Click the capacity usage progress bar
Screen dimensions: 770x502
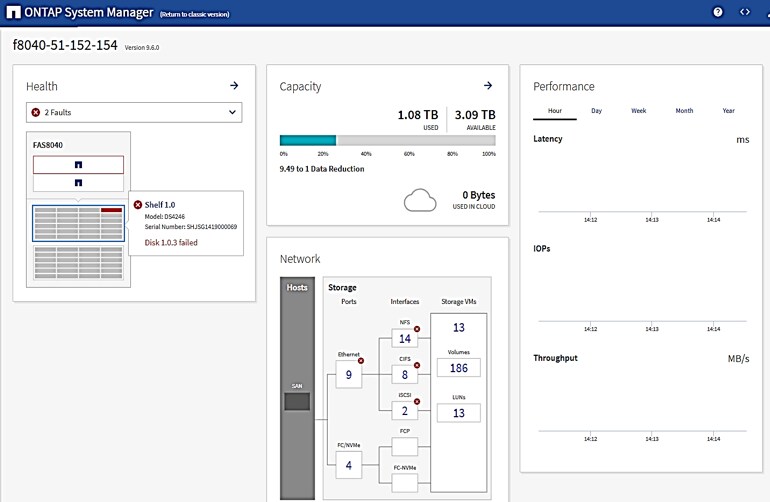point(389,141)
